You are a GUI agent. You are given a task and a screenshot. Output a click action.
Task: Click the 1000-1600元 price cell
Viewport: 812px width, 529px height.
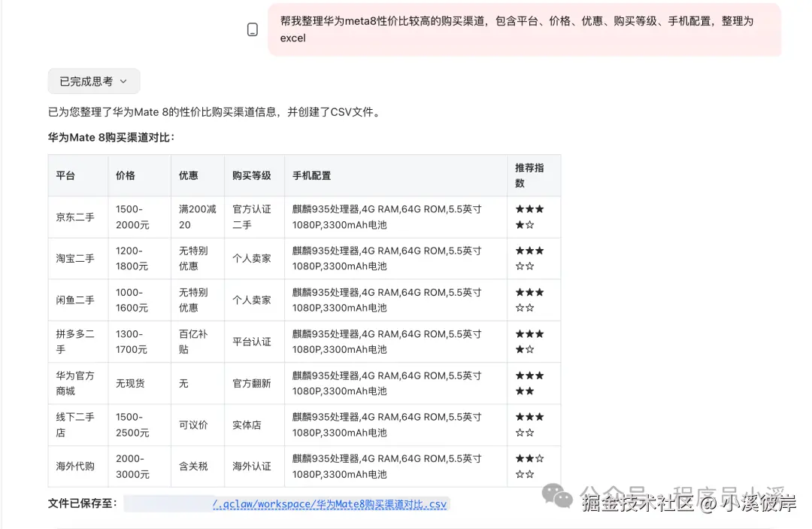139,300
